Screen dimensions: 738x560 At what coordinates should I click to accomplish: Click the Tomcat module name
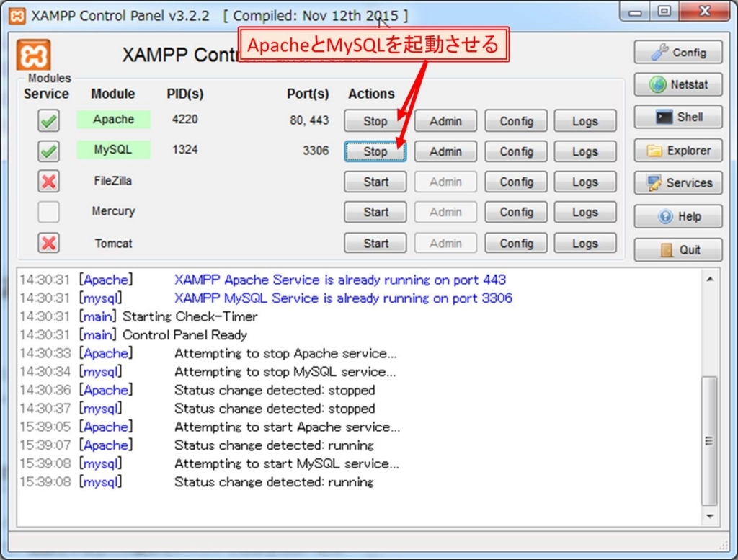click(x=113, y=244)
